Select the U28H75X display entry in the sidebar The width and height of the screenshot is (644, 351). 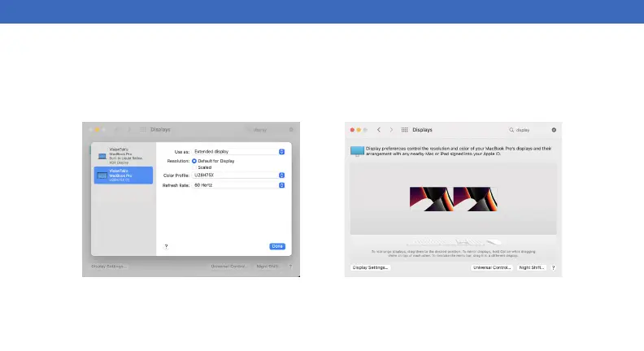[124, 175]
